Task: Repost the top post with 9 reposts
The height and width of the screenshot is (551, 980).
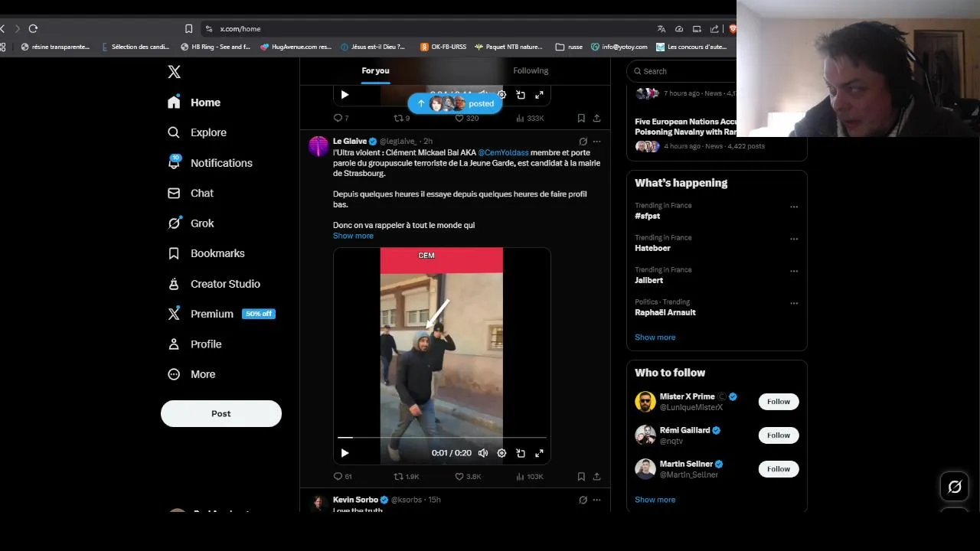Action: pos(401,118)
